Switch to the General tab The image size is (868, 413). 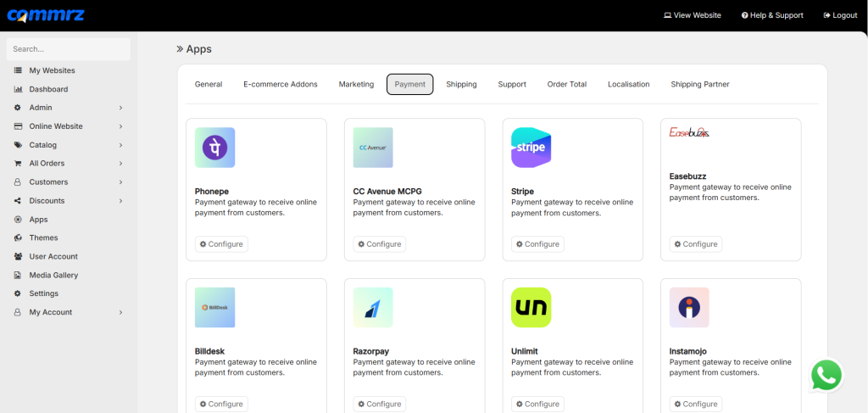click(x=209, y=84)
